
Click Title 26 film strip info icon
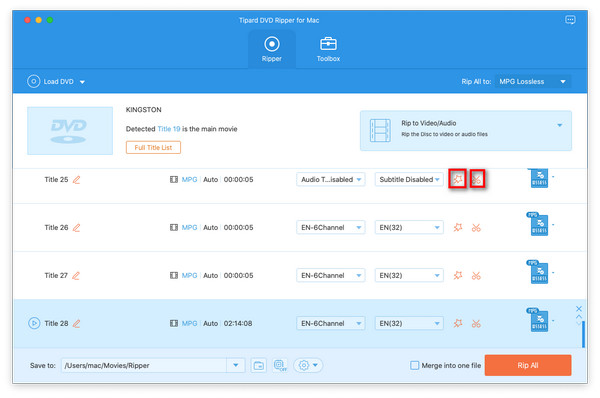click(x=174, y=227)
